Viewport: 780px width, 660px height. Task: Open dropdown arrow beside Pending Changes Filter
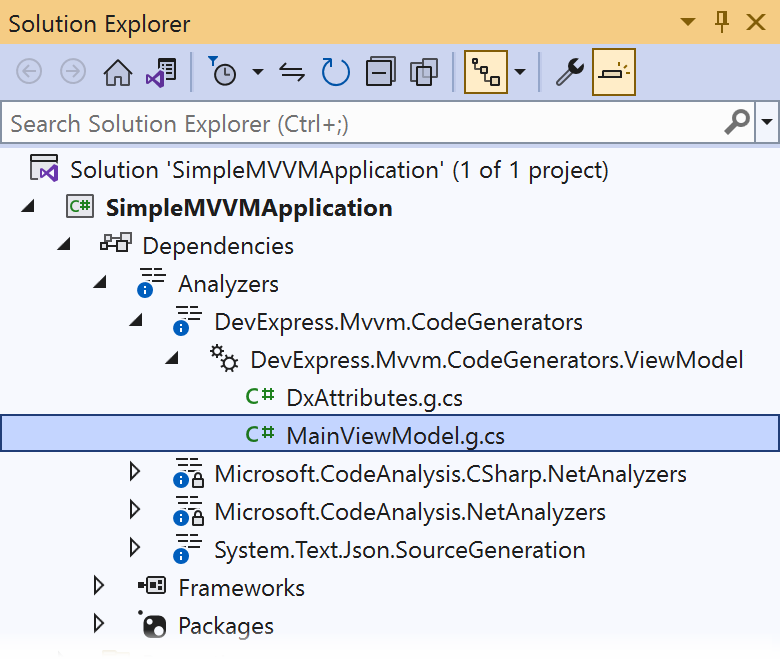click(x=258, y=72)
